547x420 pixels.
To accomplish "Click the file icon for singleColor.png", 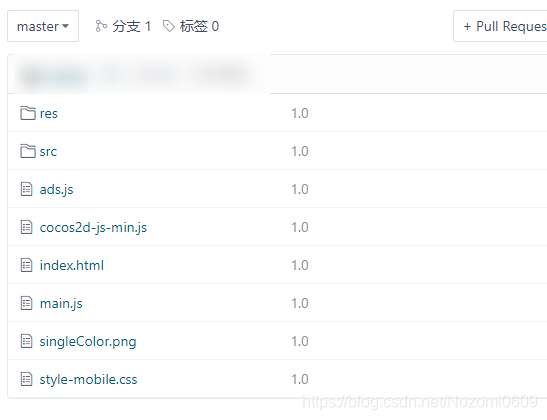I will [27, 341].
